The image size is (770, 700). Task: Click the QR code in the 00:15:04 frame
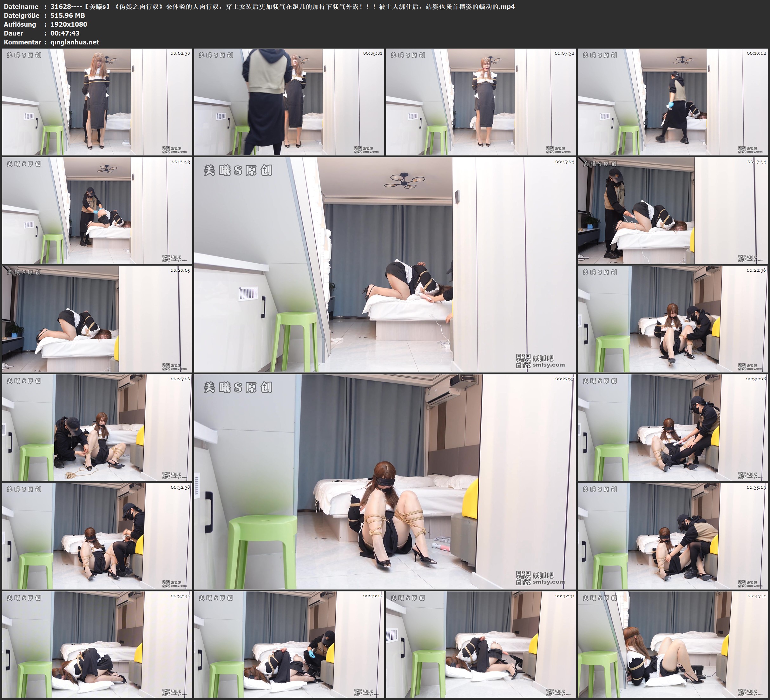pos(523,361)
